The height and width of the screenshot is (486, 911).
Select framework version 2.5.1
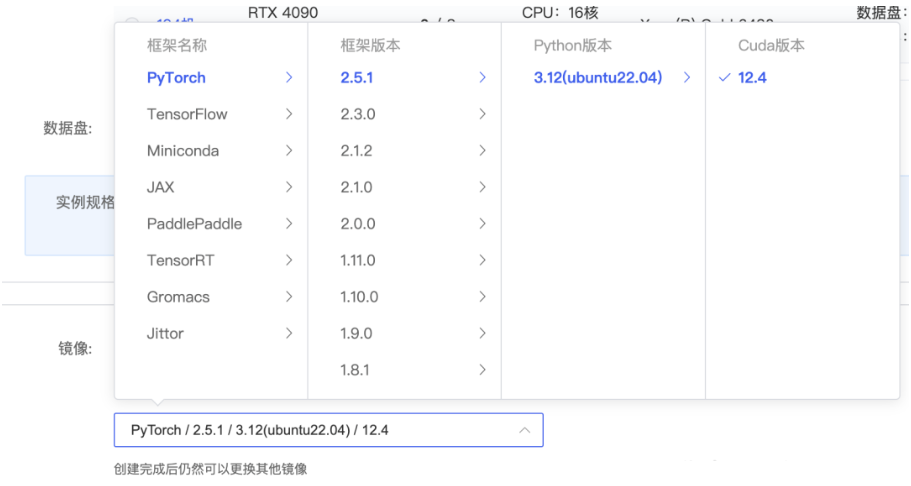[356, 78]
